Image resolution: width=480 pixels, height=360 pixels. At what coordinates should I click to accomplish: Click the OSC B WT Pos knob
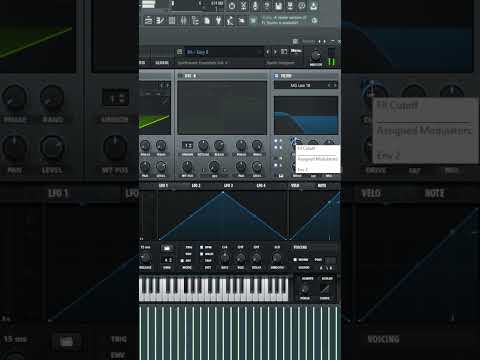tap(187, 166)
